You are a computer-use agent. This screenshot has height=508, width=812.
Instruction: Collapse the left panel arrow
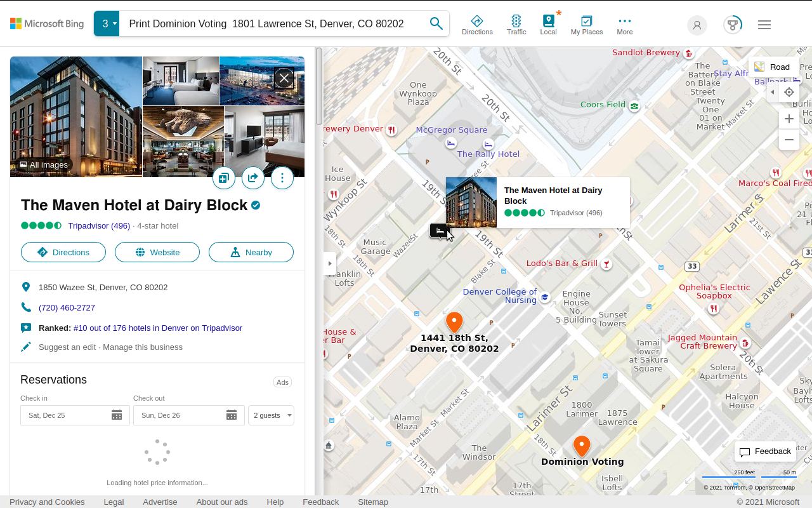click(330, 264)
